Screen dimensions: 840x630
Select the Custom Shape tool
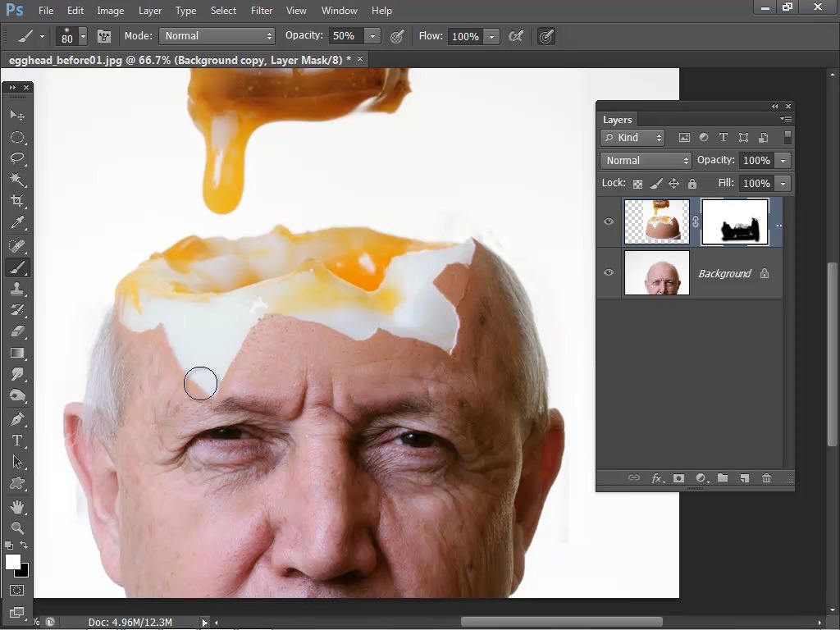[17, 483]
